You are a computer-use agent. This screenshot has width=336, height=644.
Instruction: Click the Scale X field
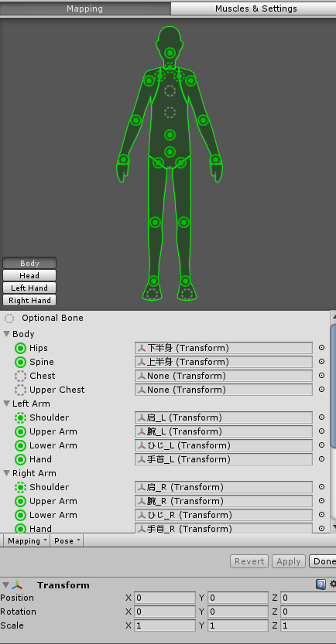tap(164, 626)
